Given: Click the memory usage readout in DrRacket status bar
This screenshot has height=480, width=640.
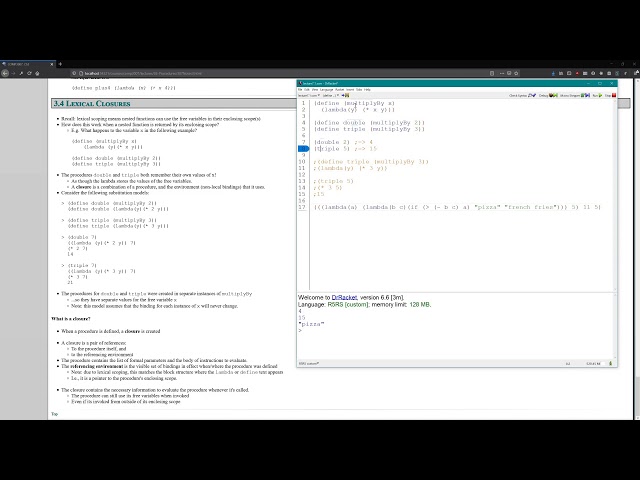Looking at the screenshot, I should click(591, 363).
